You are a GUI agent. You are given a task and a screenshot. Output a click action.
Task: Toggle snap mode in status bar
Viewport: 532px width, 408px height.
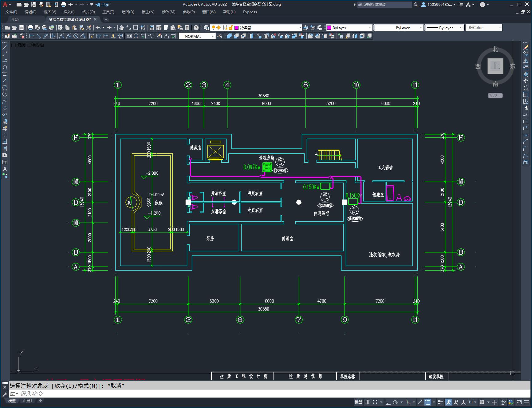coord(375,402)
